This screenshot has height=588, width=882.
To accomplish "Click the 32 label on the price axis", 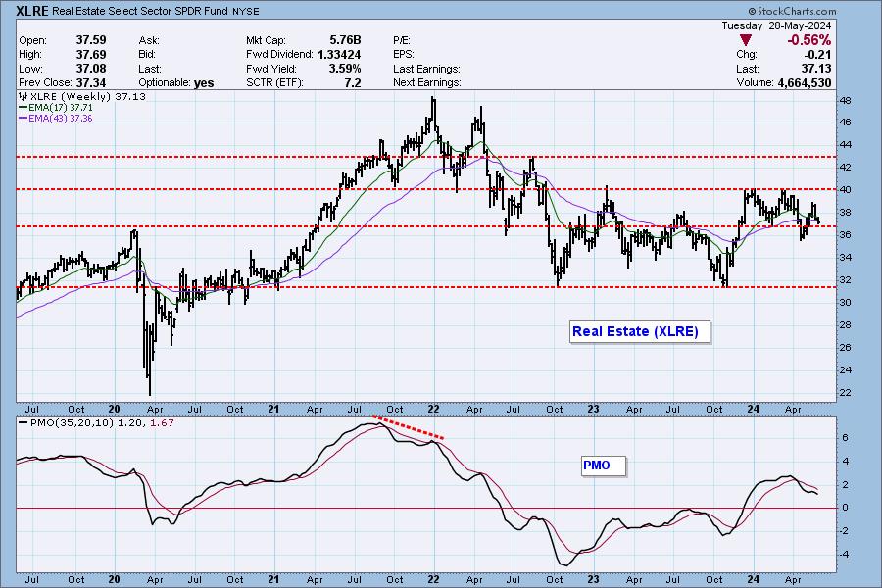I will (845, 279).
